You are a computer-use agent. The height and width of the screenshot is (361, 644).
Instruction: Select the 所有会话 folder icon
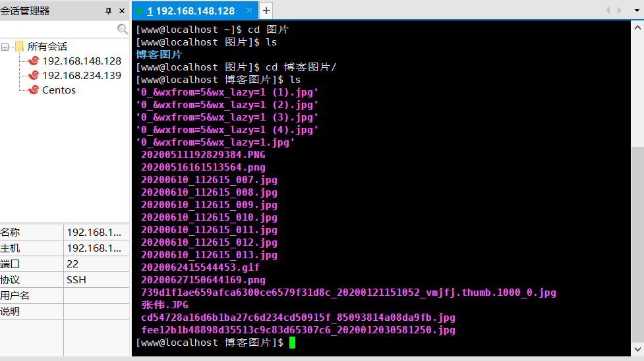tap(19, 46)
